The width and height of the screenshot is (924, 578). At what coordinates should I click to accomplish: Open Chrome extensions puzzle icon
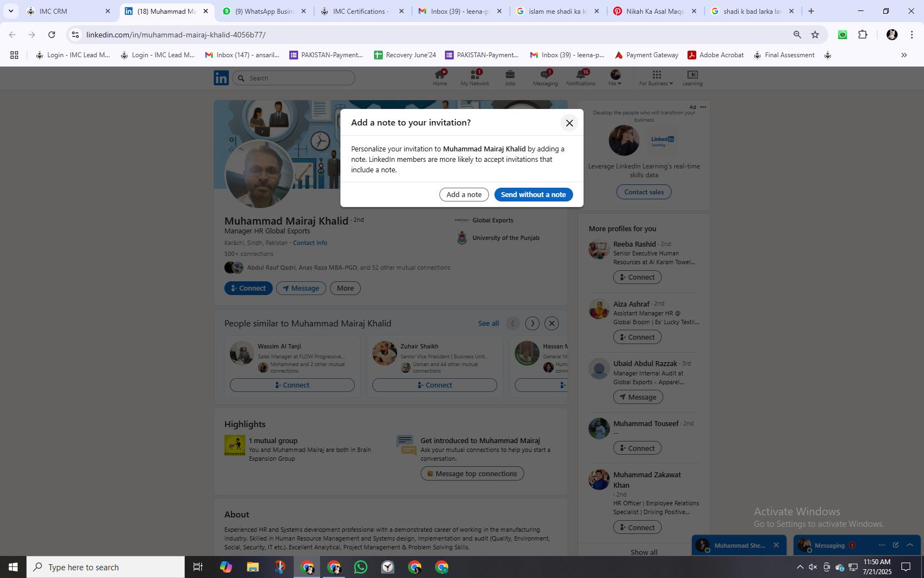[862, 35]
